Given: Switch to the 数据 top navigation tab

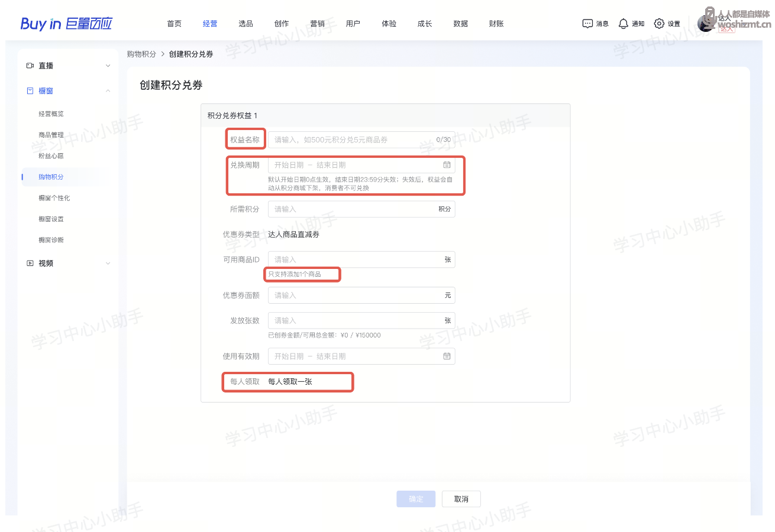Looking at the screenshot, I should point(460,24).
